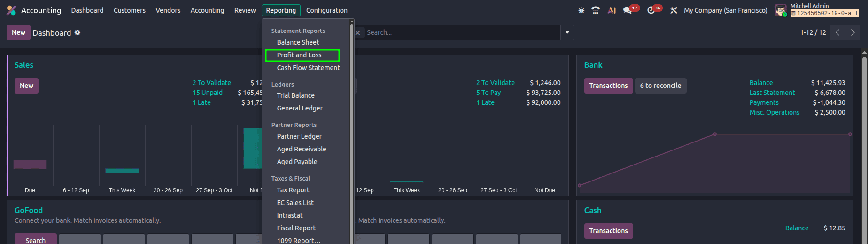The height and width of the screenshot is (244, 868).
Task: Open the company switcher My Company (San Francisco)
Action: tap(725, 10)
